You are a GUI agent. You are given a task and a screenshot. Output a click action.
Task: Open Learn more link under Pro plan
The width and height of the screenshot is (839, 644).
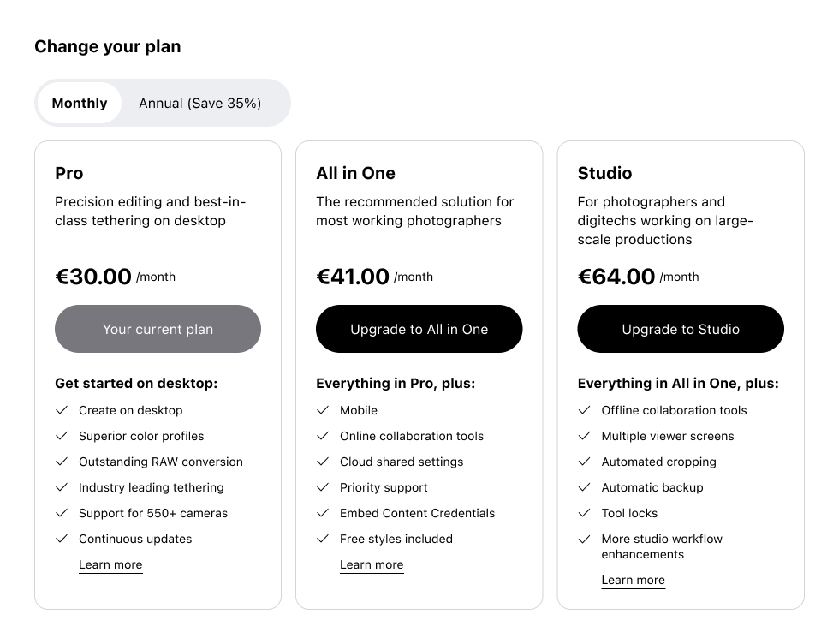coord(110,564)
